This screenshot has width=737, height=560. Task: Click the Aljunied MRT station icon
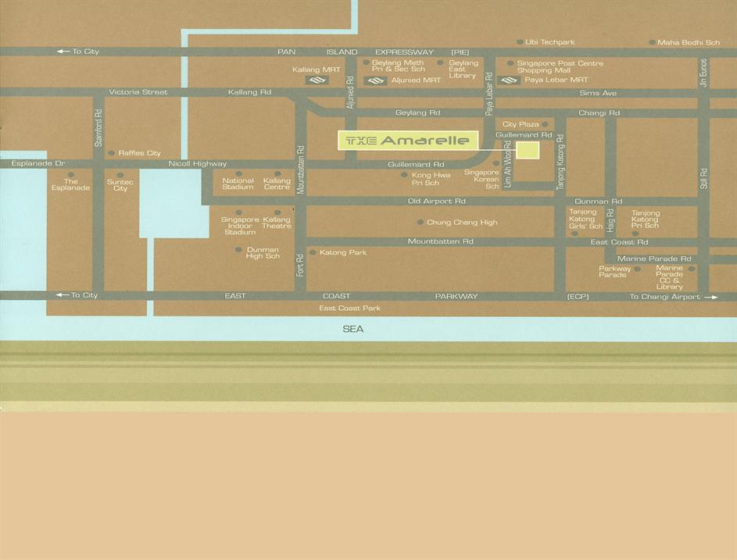376,80
